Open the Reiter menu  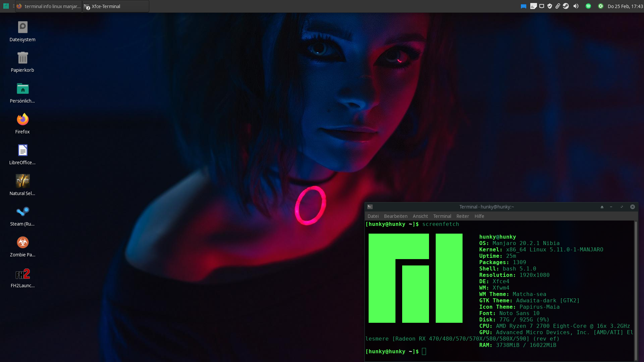click(463, 216)
